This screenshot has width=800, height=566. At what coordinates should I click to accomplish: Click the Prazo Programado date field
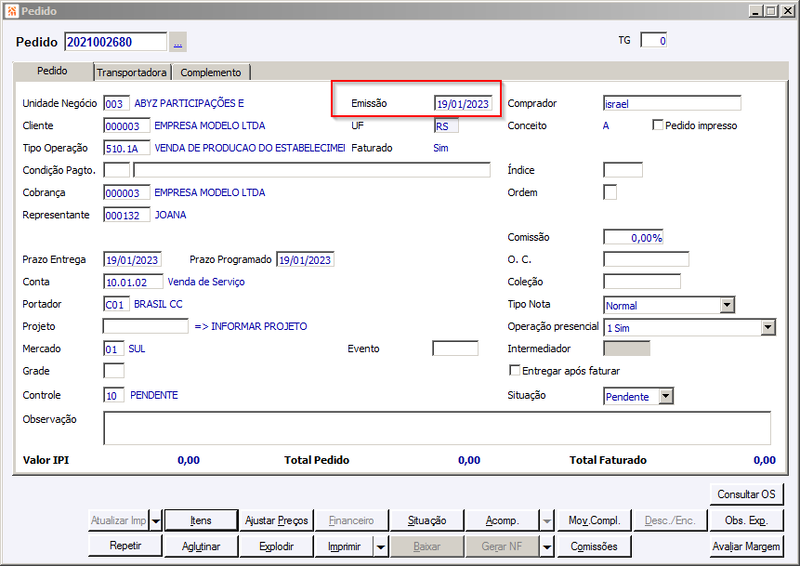coord(305,260)
